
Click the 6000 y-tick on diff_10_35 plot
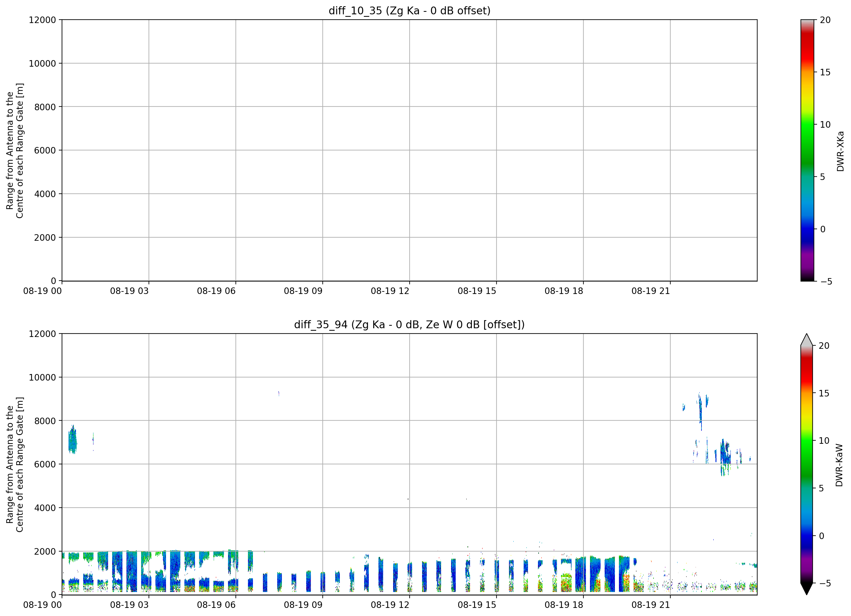45,150
